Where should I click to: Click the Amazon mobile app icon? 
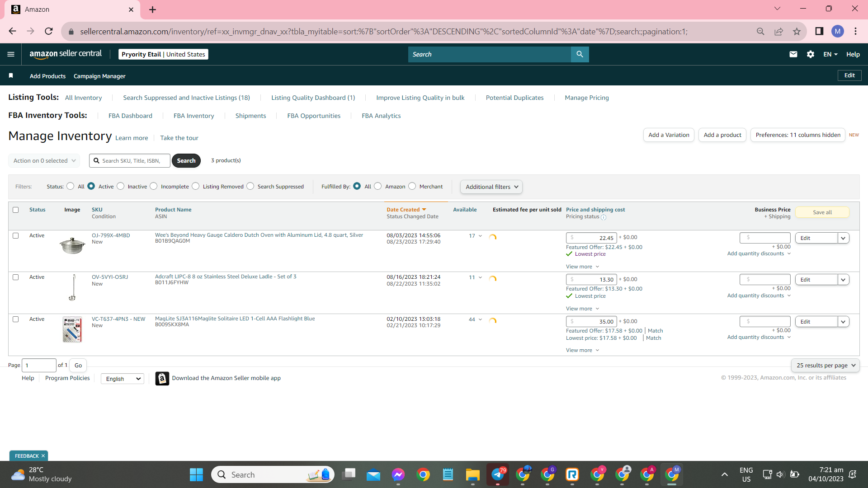click(162, 378)
